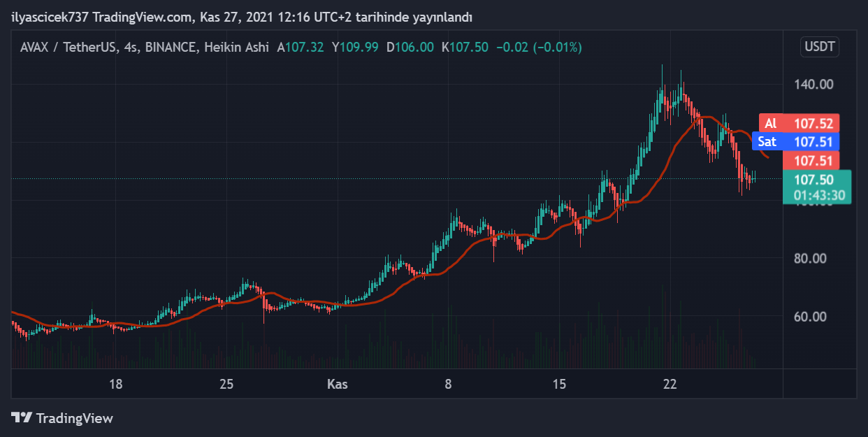
Task: Click the 4s timeframe in the legend
Action: 129,48
